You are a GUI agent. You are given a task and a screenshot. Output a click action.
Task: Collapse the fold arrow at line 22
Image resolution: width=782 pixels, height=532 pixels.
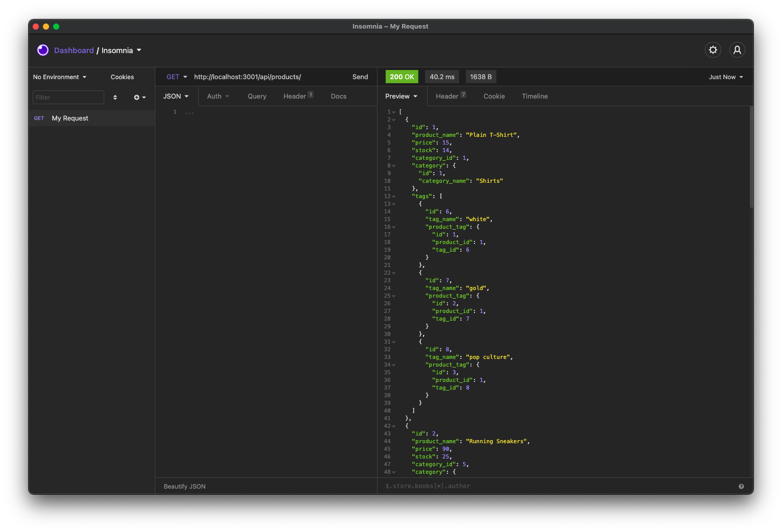(394, 273)
